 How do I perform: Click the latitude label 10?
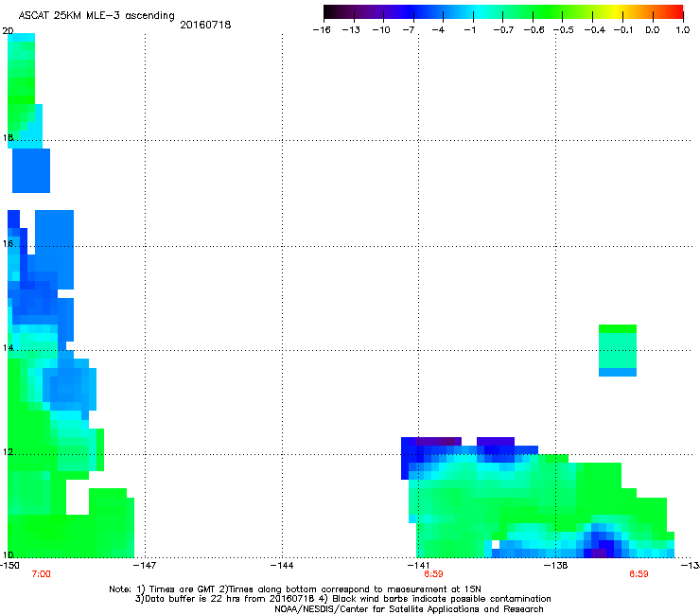click(8, 554)
